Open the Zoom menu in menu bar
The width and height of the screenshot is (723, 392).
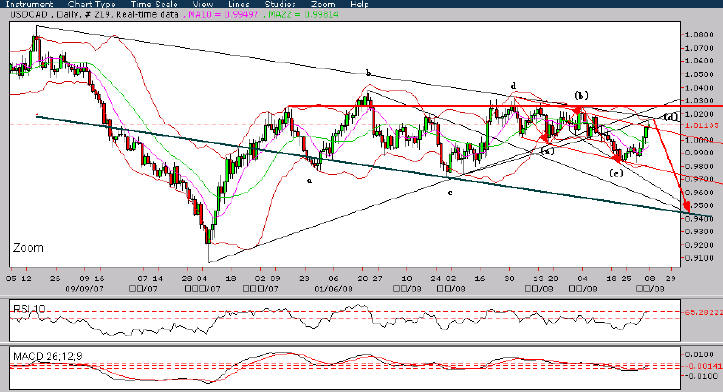tap(323, 4)
